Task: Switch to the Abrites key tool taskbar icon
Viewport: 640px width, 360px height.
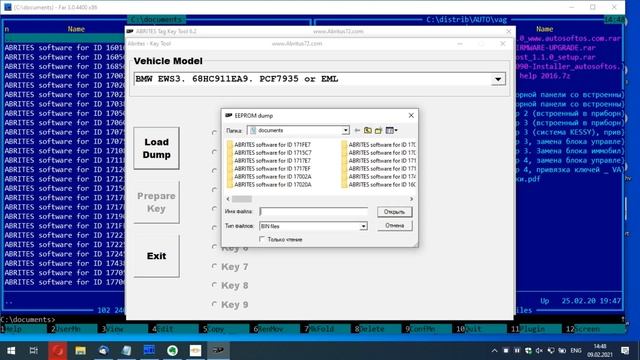Action: pos(218,351)
